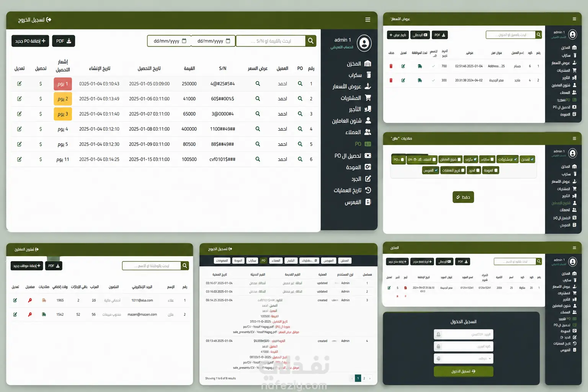This screenshot has height=392, width=588.
Task: Click تسجيل الخروج in the main PO header
Action: 34,20
